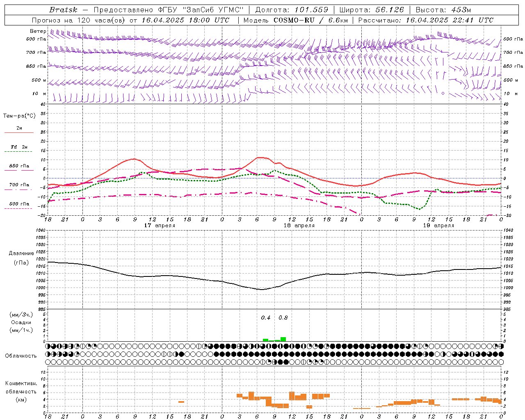Screen dimensions: 525x420
Task: Click the '10 м' wind level label on left
Action: tap(39, 94)
